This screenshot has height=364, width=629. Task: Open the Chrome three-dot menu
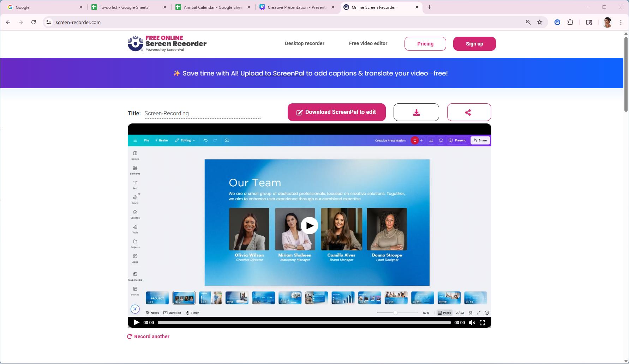(621, 22)
